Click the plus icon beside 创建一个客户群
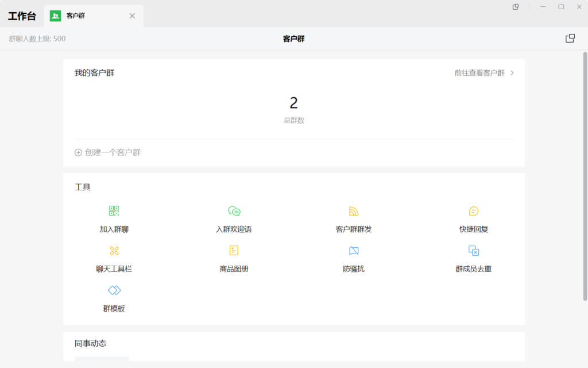Screen dimensions: 588x368 78,153
